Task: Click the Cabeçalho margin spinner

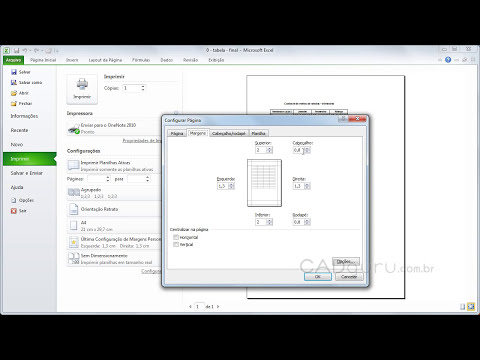Action: click(307, 150)
